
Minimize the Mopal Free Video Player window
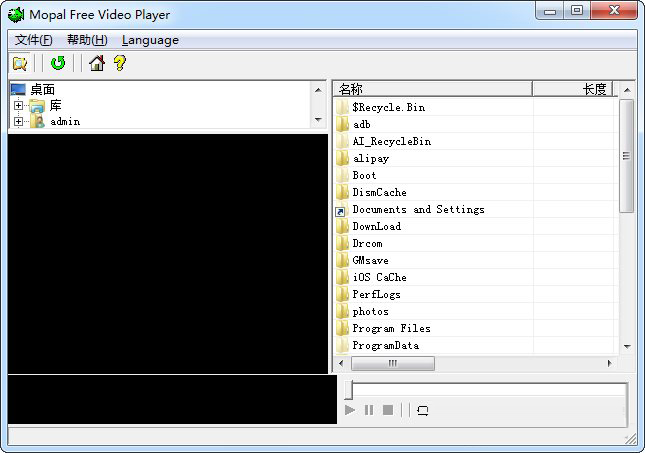point(550,11)
